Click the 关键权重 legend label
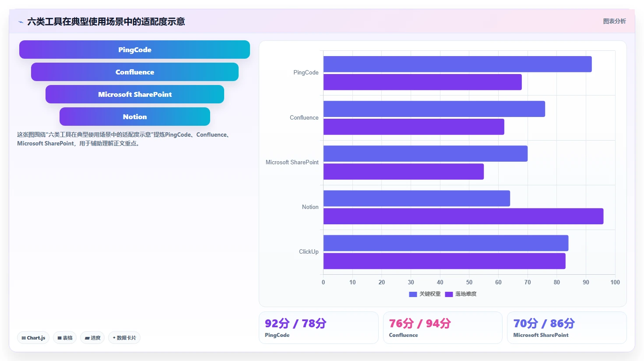Screen dimensions: 644x361 pyautogui.click(x=430, y=294)
